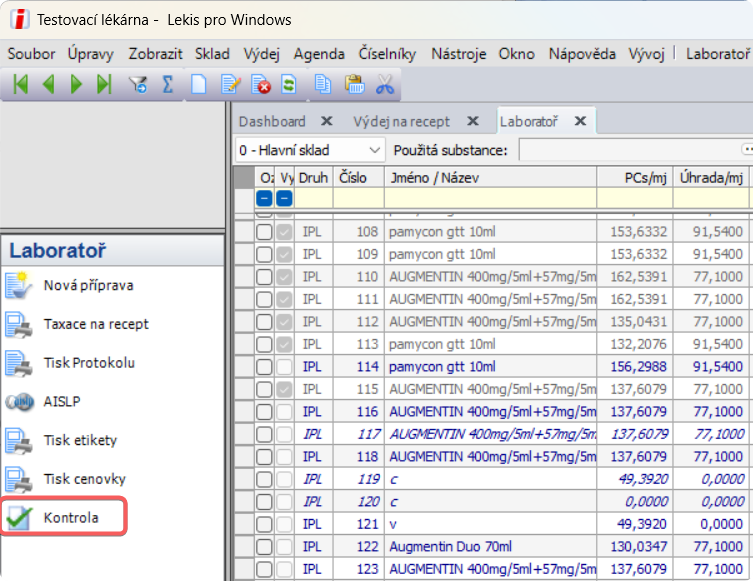Image resolution: width=753 pixels, height=581 pixels.
Task: Open the Číselníky menu
Action: click(x=388, y=54)
